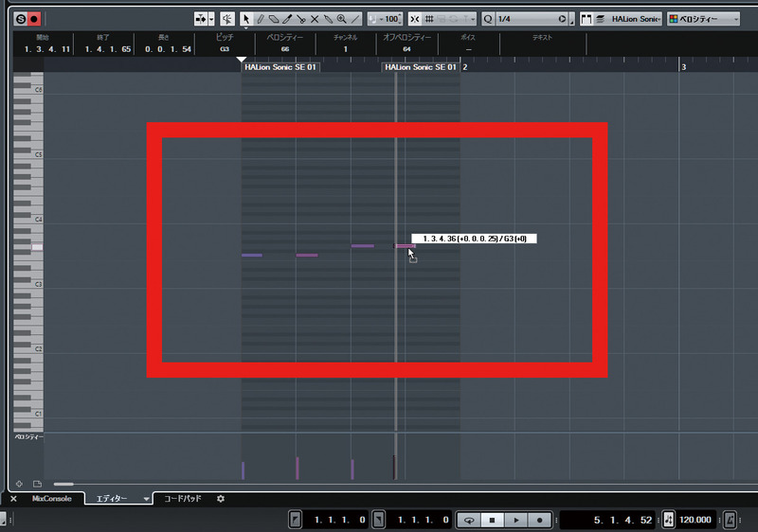Click off-velocity value 64
The image size is (758, 532).
406,49
